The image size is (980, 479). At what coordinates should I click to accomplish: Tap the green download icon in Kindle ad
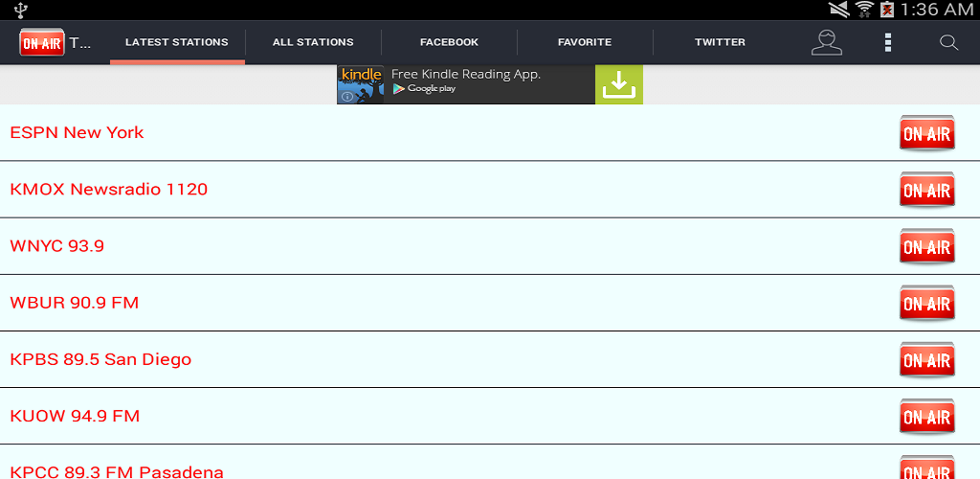tap(619, 84)
